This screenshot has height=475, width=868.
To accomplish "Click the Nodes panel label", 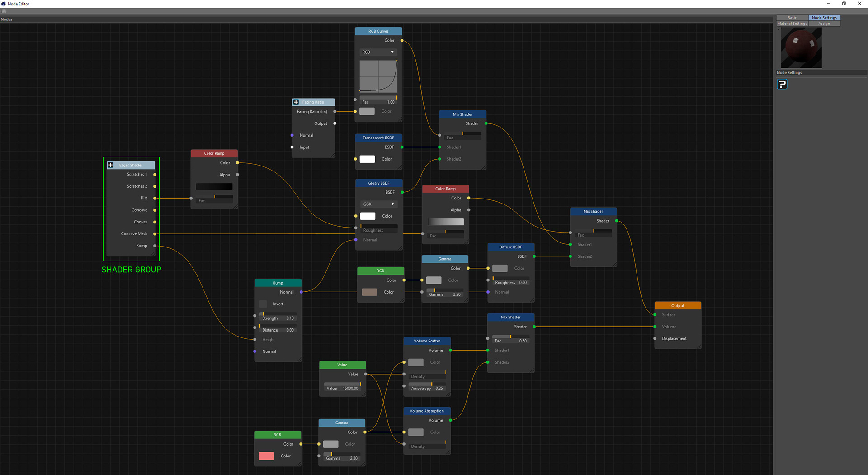I will (6, 19).
